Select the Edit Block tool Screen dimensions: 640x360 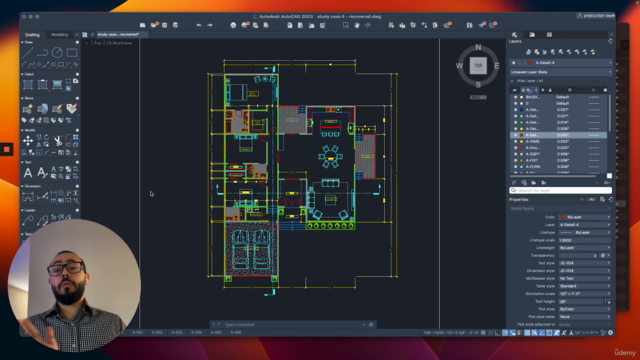57,109
